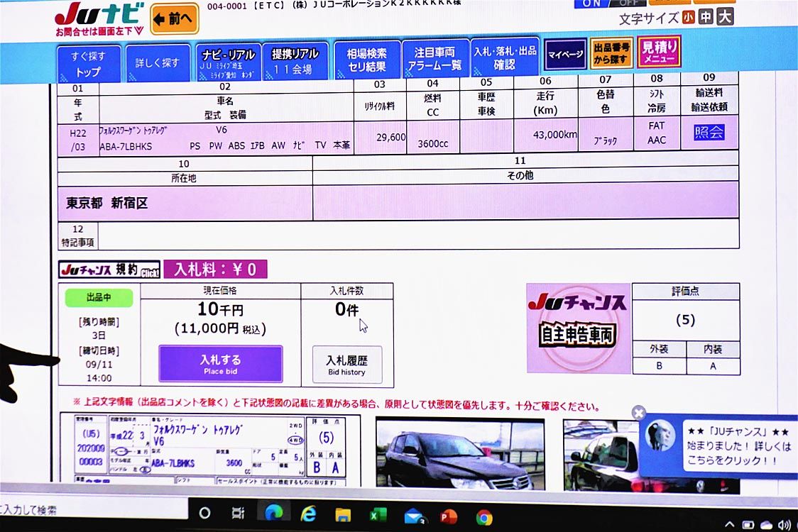The width and height of the screenshot is (798, 532).
Task: Open the 相場検索 セリ結果 tab
Action: (366, 60)
